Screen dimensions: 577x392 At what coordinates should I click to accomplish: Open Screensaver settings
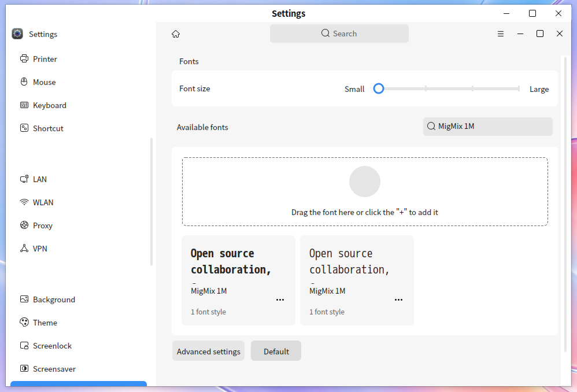click(x=79, y=369)
